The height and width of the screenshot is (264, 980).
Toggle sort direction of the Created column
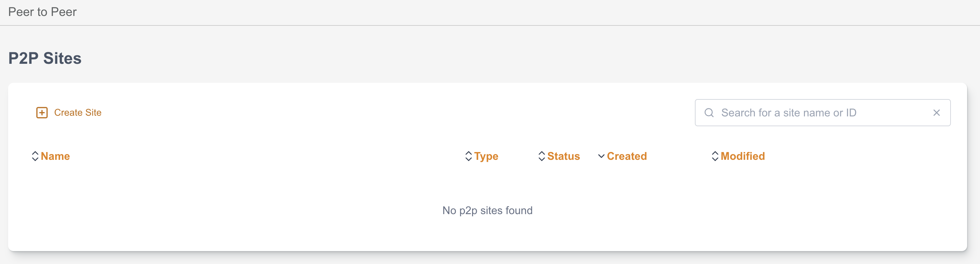[x=601, y=156]
